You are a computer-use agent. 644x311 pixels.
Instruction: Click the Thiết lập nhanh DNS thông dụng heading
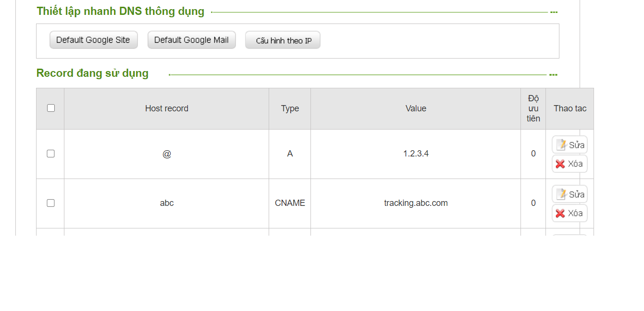[120, 11]
